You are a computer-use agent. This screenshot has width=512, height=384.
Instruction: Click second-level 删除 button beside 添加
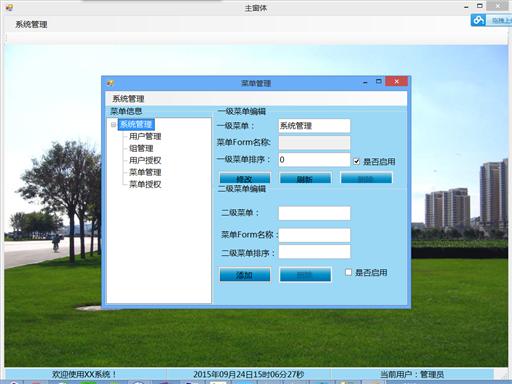pyautogui.click(x=305, y=275)
